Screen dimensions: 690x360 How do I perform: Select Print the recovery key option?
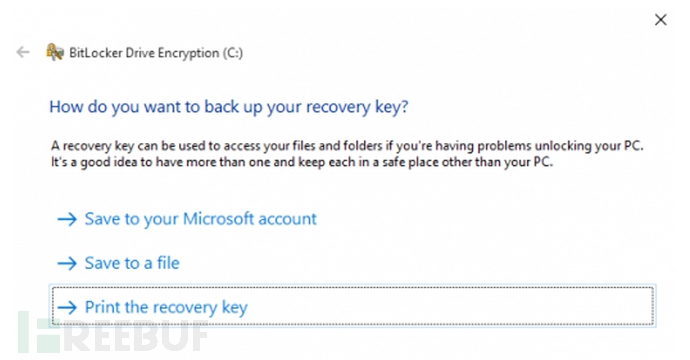coord(352,306)
